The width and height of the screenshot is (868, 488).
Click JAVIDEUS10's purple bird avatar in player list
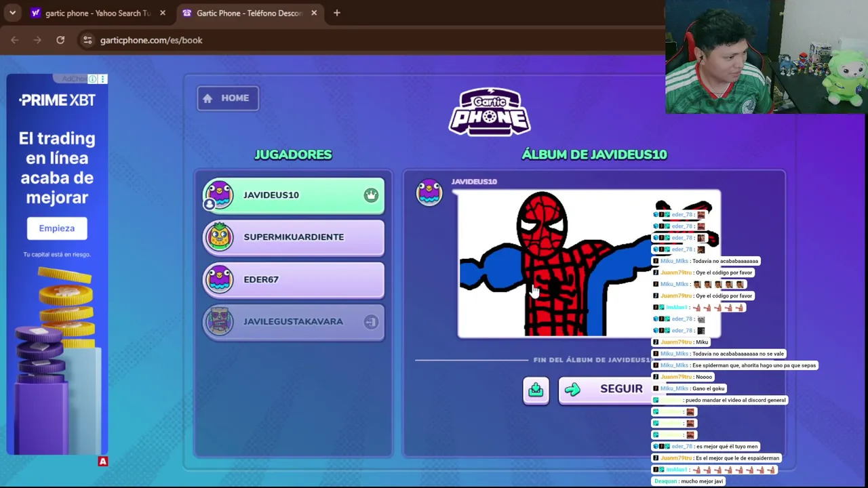(219, 195)
